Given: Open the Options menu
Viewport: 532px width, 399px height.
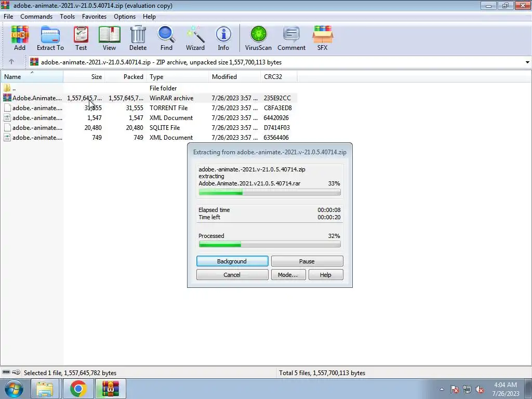Looking at the screenshot, I should 125,16.
